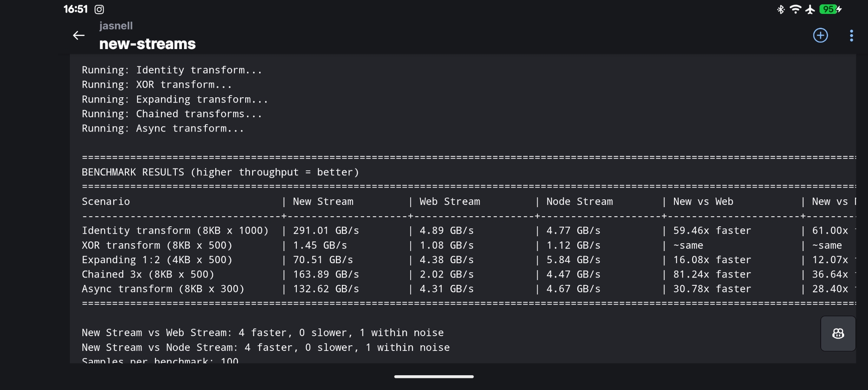Viewport: 868px width, 390px height.
Task: Tap the new-streams repository title
Action: tap(147, 44)
